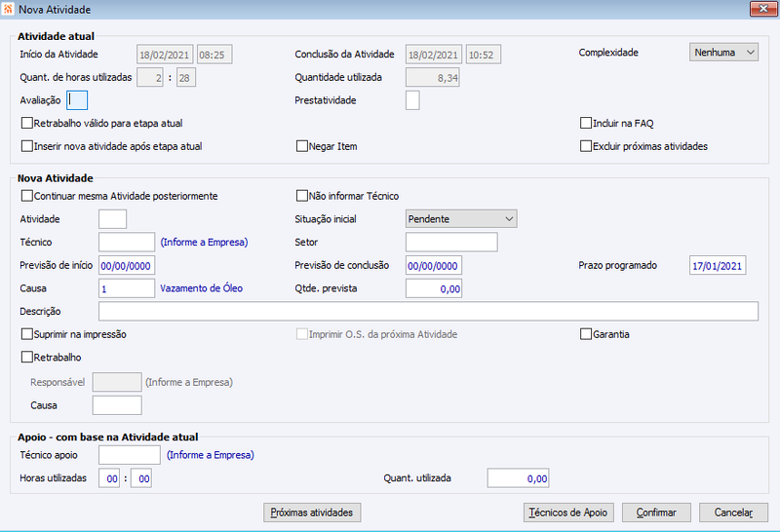The height and width of the screenshot is (532, 780).
Task: Expand the Situação inicial dropdown
Action: [461, 219]
